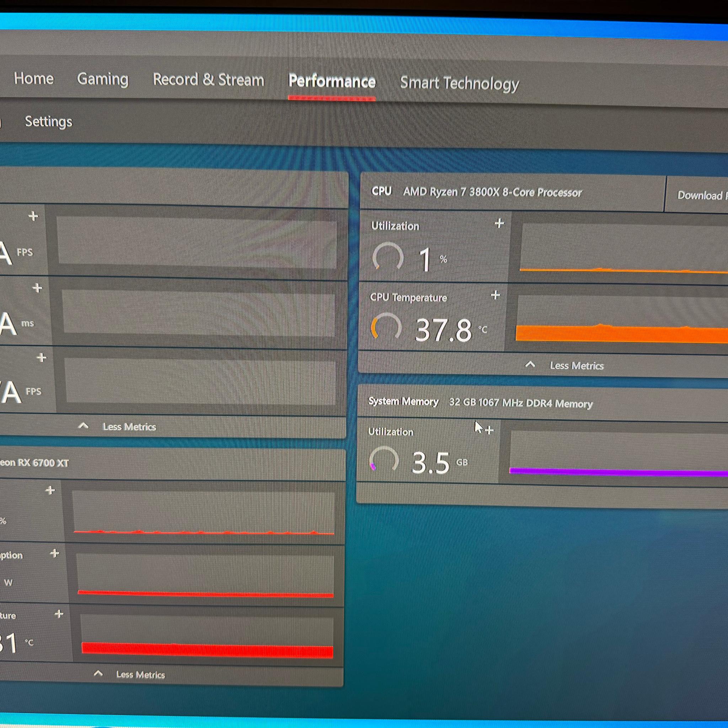Click the CPU Utilization orange graph
Screen dimensions: 728x728
(623, 248)
